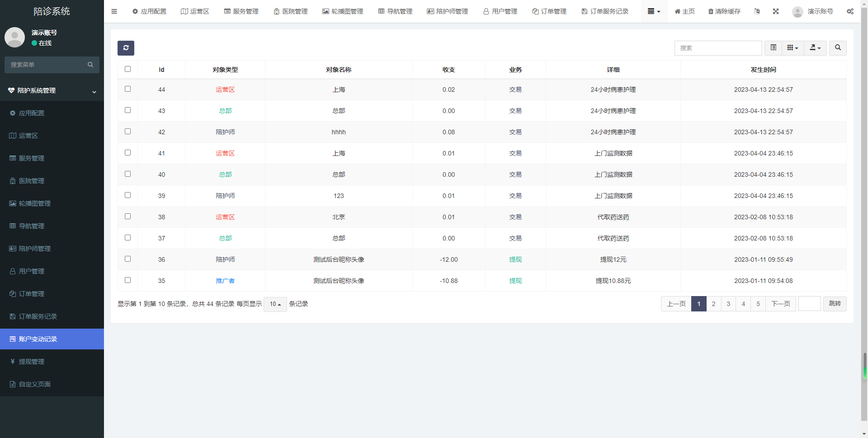Click the language translate icon in the top bar
The height and width of the screenshot is (438, 868).
pos(757,11)
